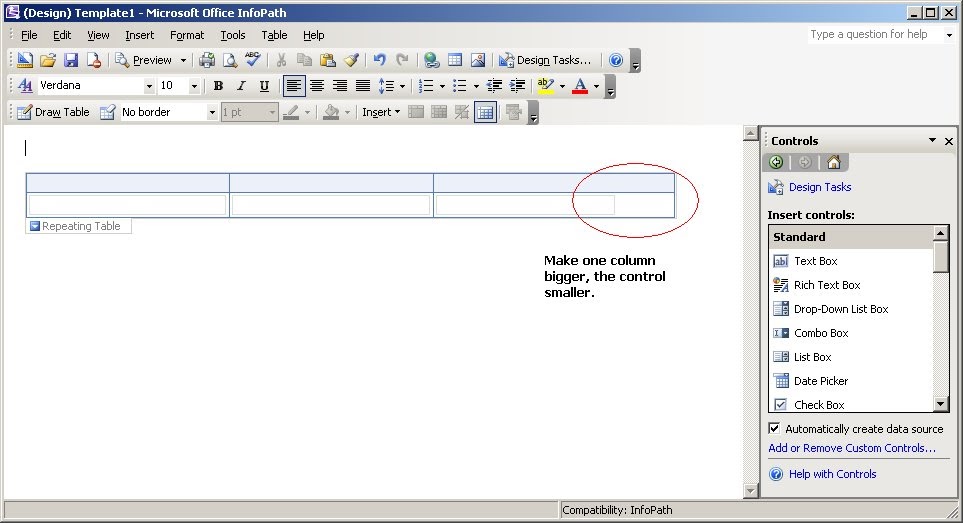Open line spacing dropdown arrow

point(402,86)
